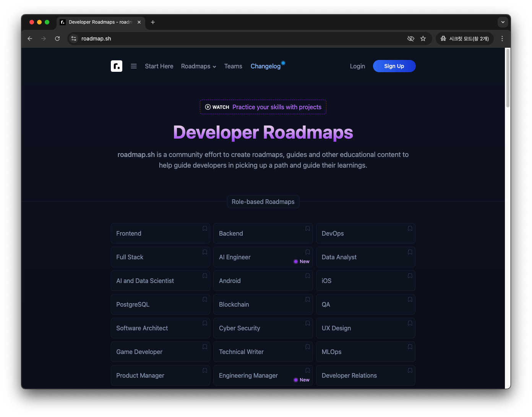532x417 pixels.
Task: Open the UX Design roadmap card
Action: 366,328
